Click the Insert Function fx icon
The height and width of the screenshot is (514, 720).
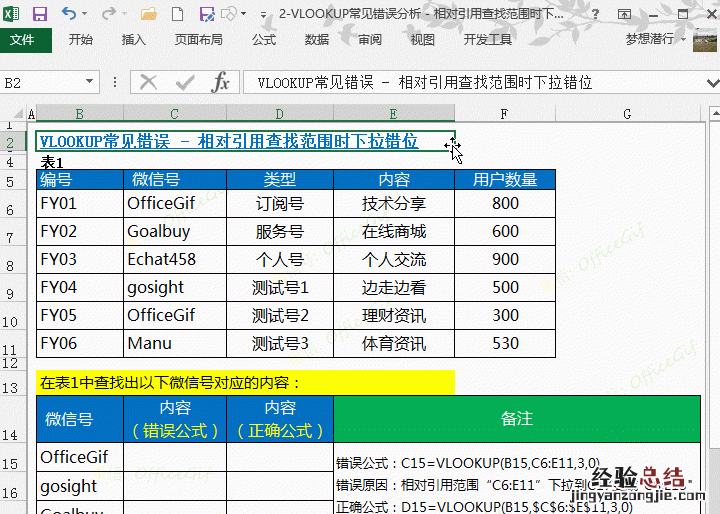click(221, 82)
